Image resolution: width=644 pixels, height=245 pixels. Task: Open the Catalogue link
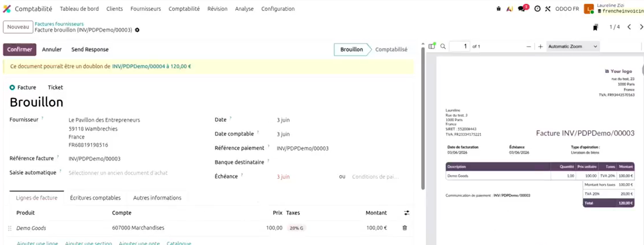tap(179, 243)
